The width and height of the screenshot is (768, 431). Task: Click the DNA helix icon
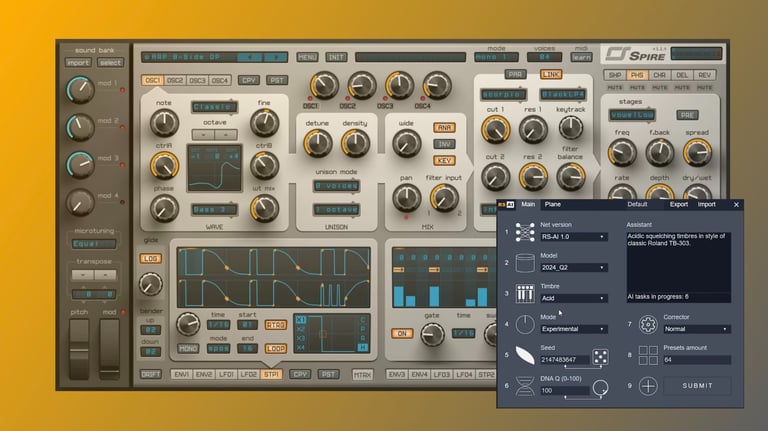(525, 386)
